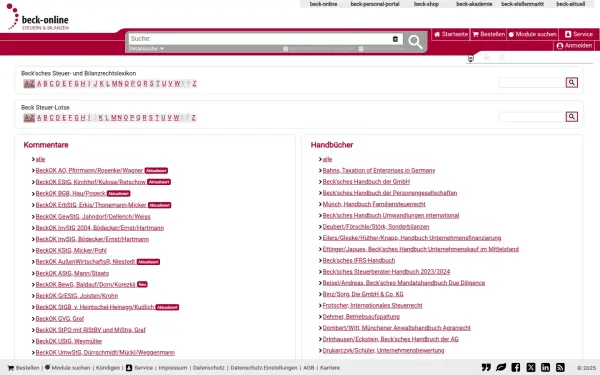600x375 pixels.
Task: Click the chevron before BeckOK AStG, Mann/Staats
Action: pyautogui.click(x=33, y=273)
